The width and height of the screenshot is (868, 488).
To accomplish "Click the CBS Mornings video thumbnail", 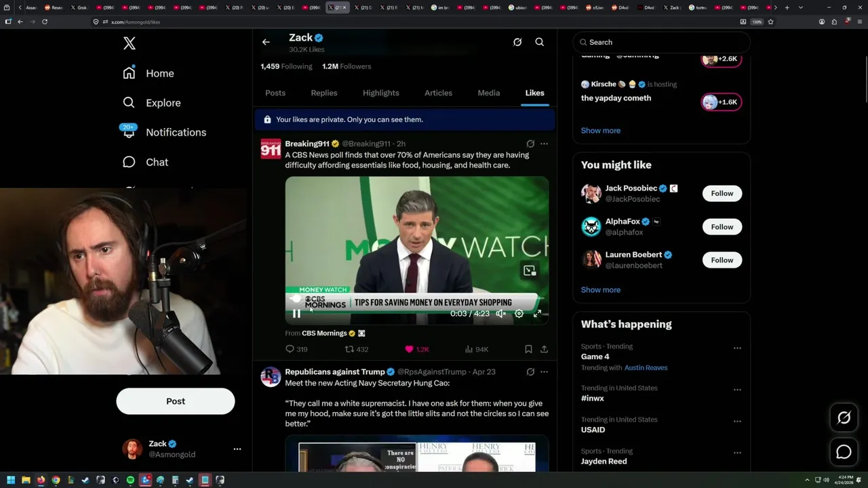I will point(417,250).
